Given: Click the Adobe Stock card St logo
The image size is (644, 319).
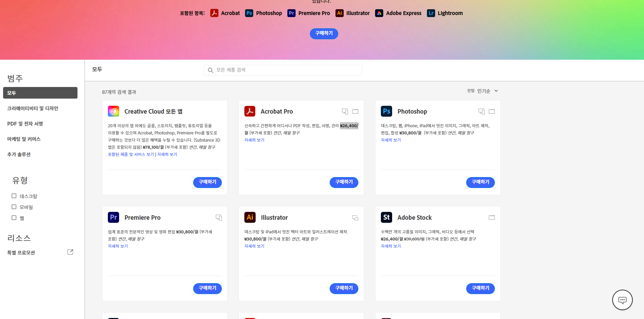Looking at the screenshot, I should (386, 217).
